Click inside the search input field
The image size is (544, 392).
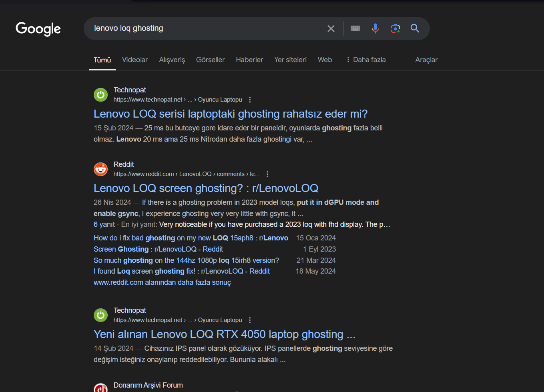click(206, 28)
